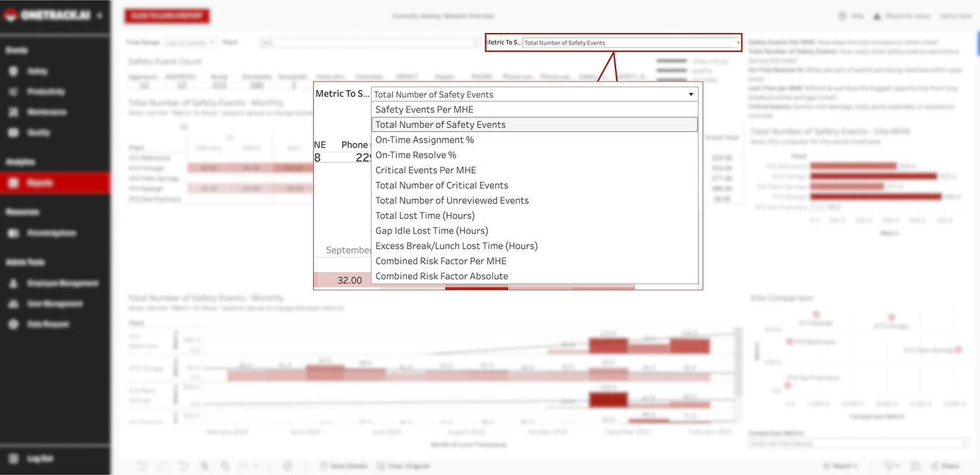Select Total Lost Time (Hours) option
Viewport: 980px width, 475px height.
pyautogui.click(x=425, y=216)
